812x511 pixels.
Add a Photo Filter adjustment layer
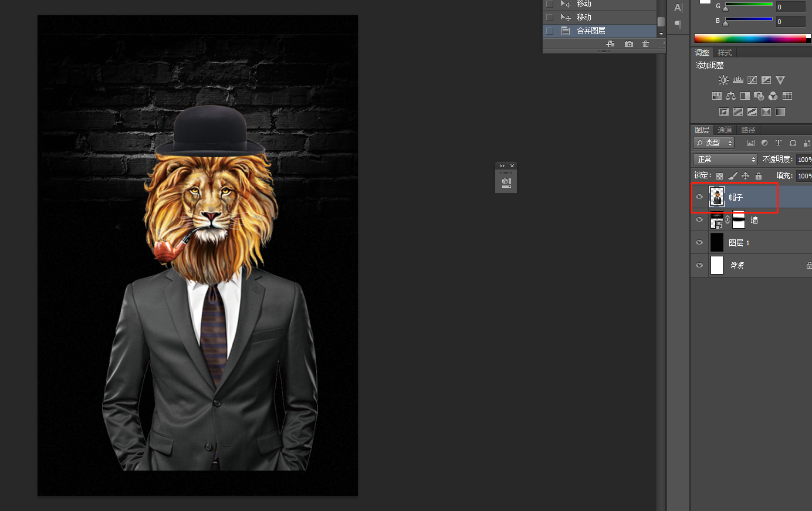pyautogui.click(x=759, y=96)
